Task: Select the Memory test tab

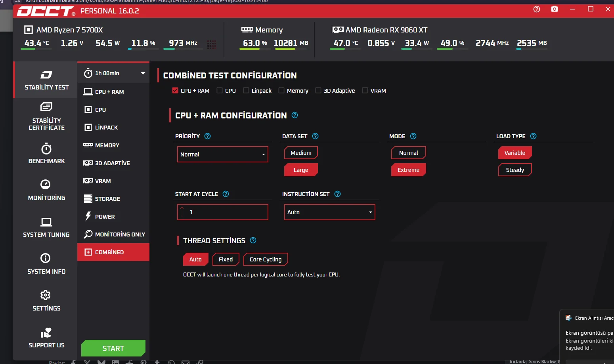Action: 113,145
